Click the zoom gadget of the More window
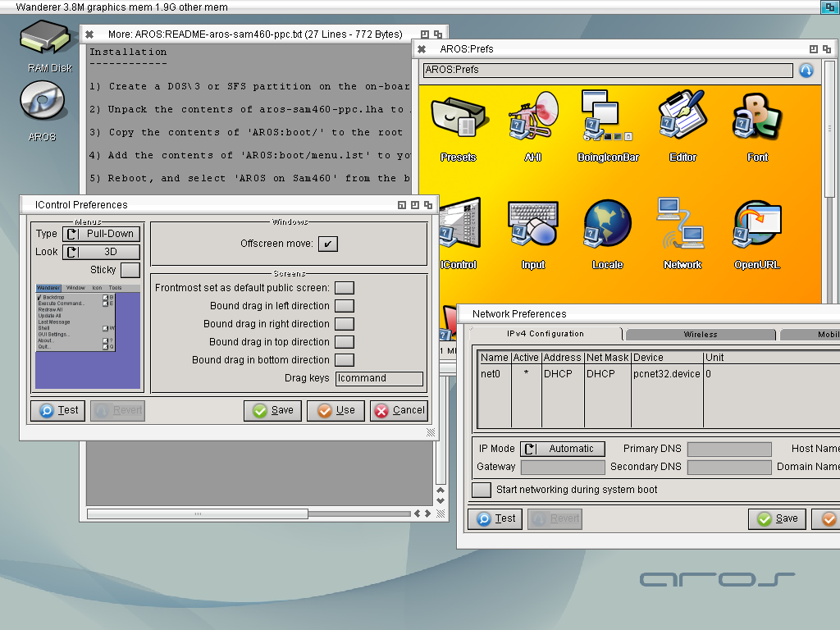840x630 pixels. tap(425, 34)
